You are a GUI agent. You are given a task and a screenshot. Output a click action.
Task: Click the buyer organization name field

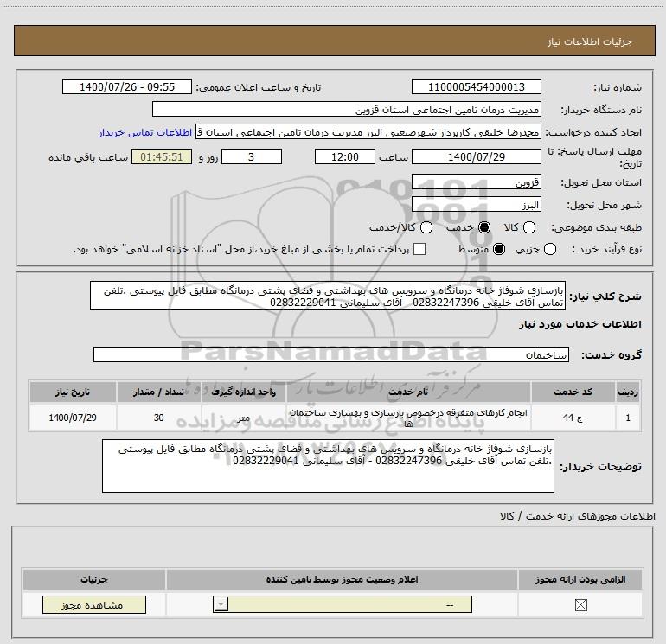pos(347,109)
